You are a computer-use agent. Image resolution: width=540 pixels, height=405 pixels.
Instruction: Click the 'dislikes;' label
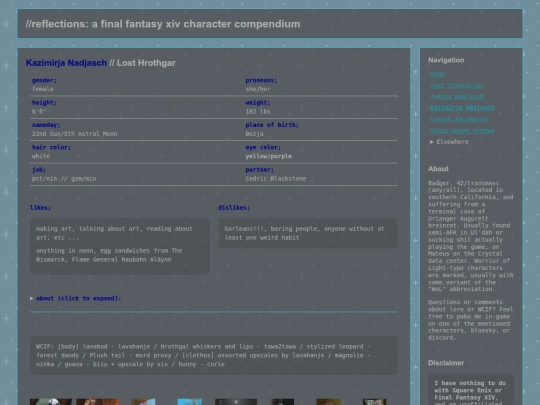pyautogui.click(x=234, y=208)
